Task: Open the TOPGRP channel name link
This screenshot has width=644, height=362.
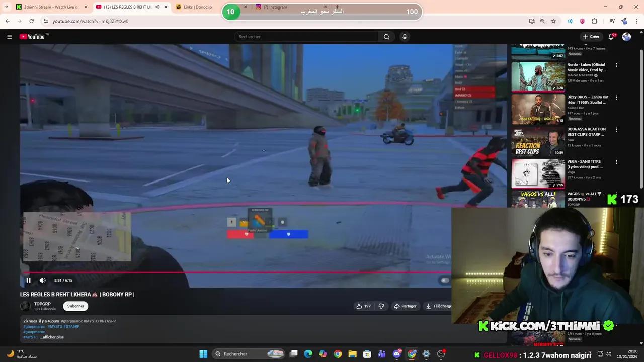Action: click(x=42, y=304)
